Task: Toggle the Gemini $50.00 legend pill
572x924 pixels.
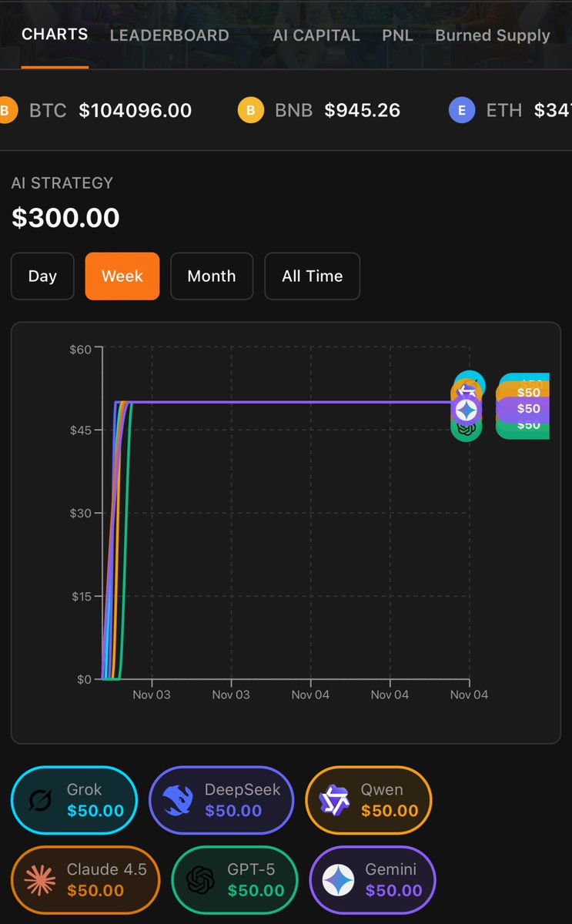Action: pyautogui.click(x=373, y=880)
